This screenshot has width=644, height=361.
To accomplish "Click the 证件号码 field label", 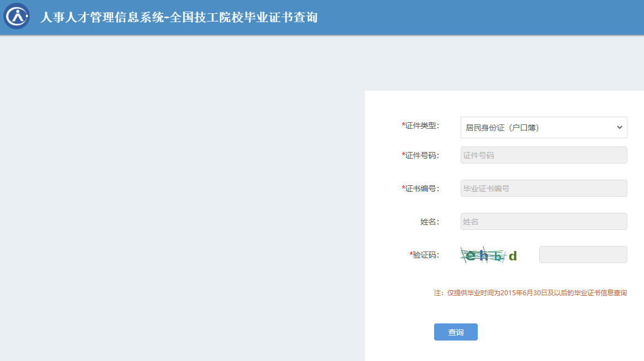I will pos(422,155).
